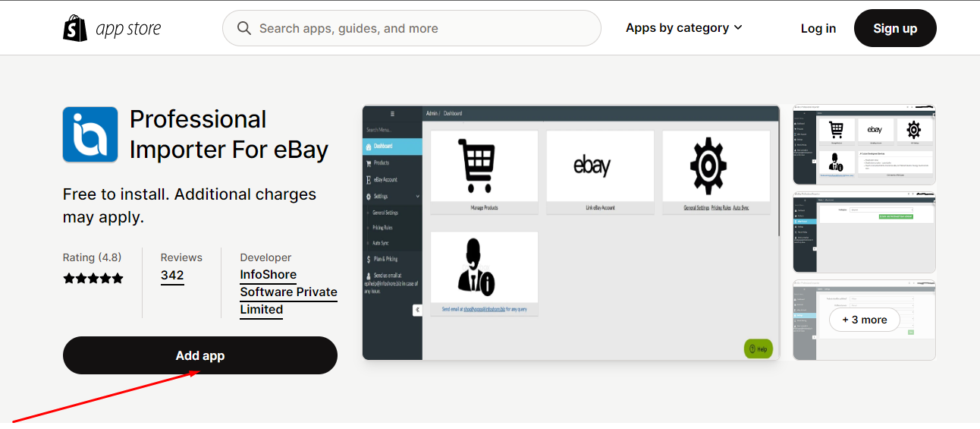
Task: Click the shopping cart Manage Products tile
Action: click(x=484, y=172)
